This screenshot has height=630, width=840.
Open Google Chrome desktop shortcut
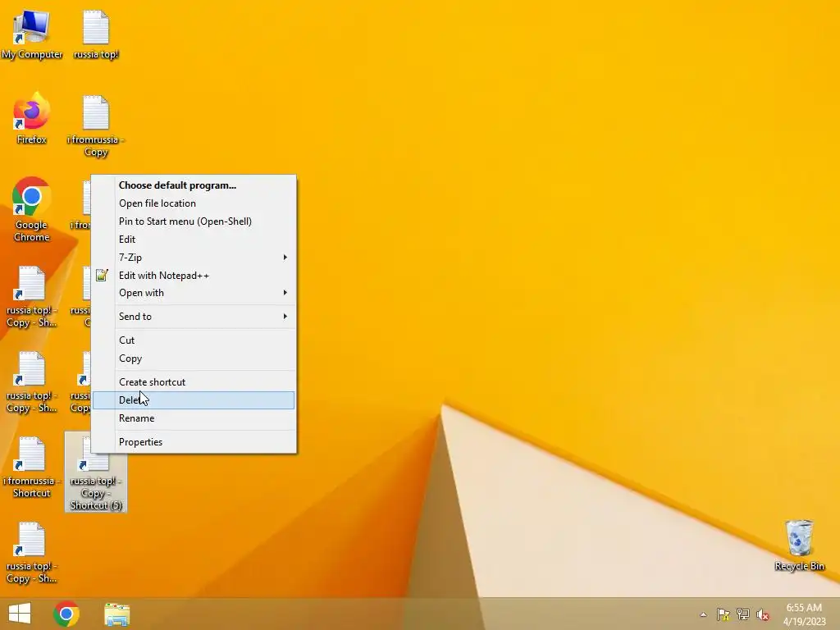32,210
